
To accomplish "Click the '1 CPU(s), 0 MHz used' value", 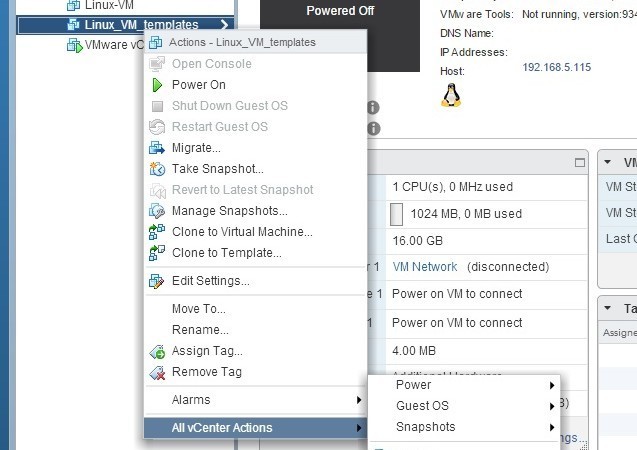I will coord(453,187).
